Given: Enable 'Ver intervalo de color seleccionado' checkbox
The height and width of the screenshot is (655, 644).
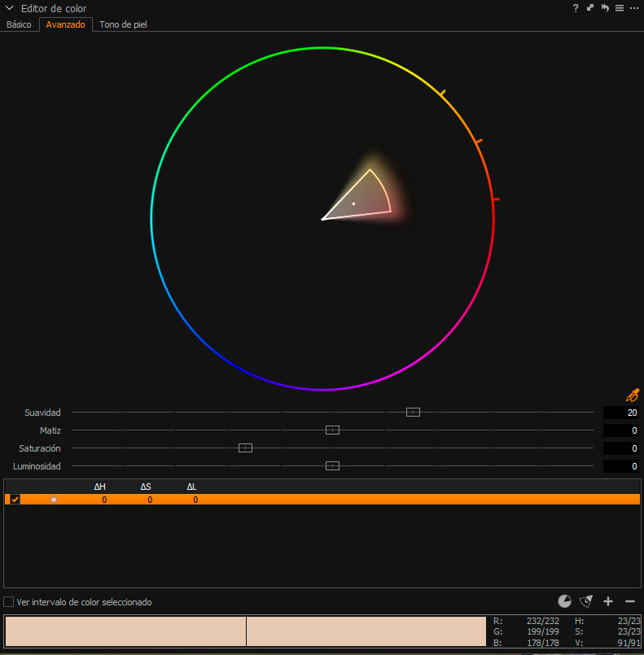Looking at the screenshot, I should (x=9, y=602).
